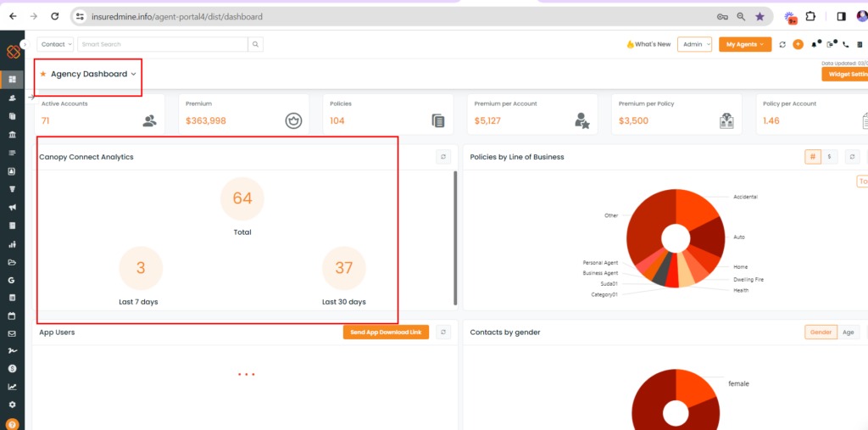The height and width of the screenshot is (430, 868).
Task: Expand the sidebar with the arrow toggle
Action: click(24, 44)
